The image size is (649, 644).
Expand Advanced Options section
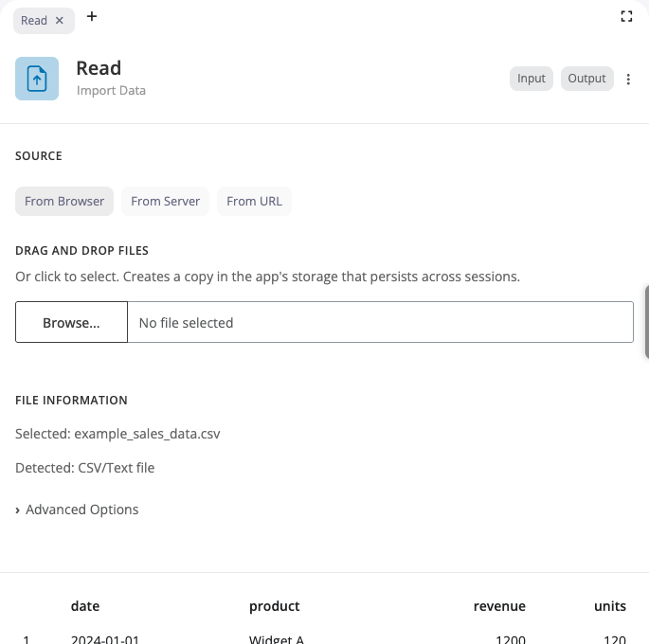tap(77, 510)
